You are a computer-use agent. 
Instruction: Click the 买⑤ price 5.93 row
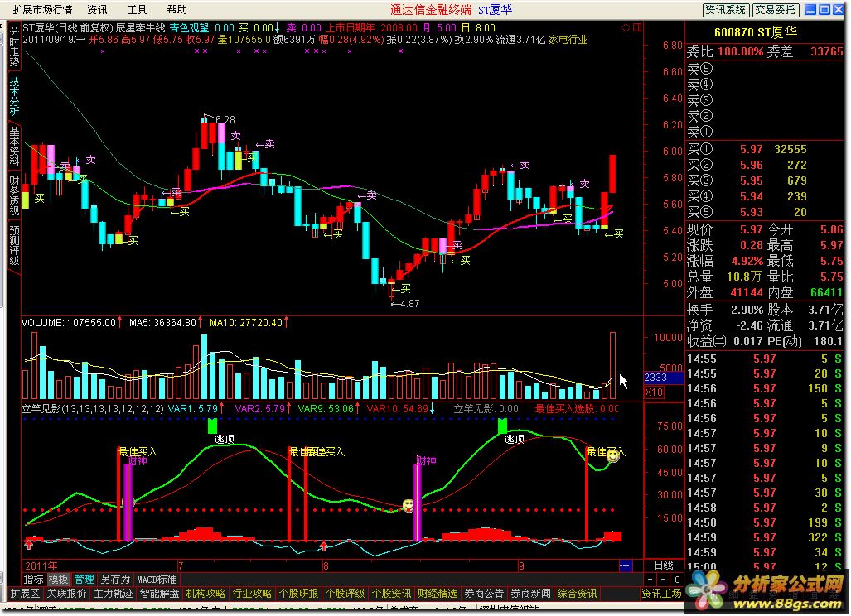coord(766,212)
